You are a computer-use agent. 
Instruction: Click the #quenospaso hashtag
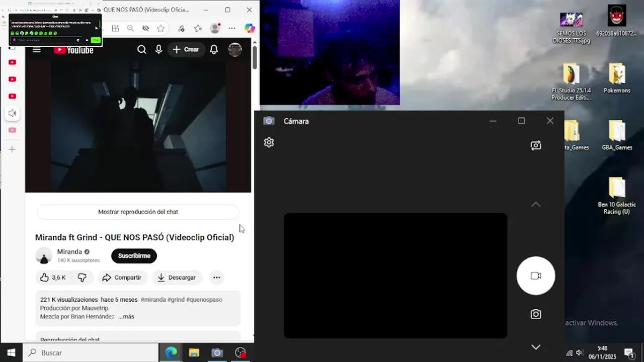coord(204,300)
